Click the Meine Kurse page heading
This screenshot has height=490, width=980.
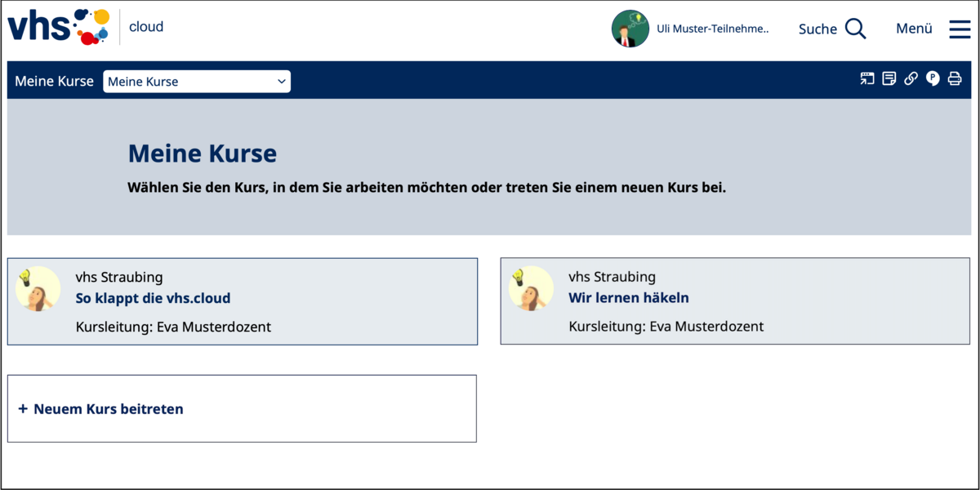(203, 154)
